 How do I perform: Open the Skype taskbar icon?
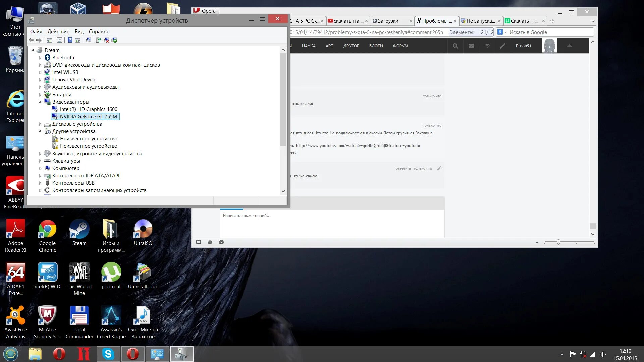[x=108, y=354]
